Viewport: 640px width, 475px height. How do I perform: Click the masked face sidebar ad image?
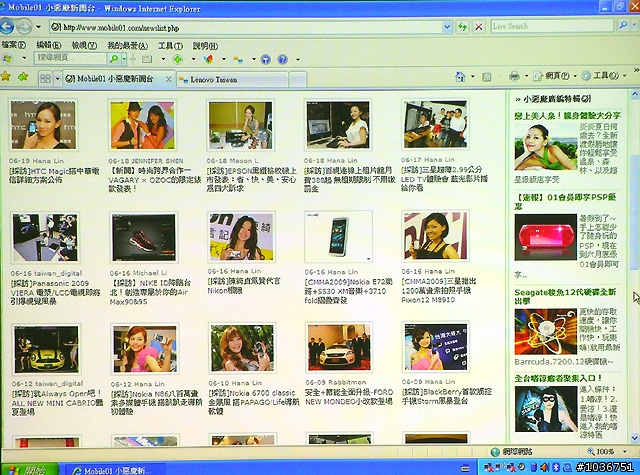click(546, 409)
